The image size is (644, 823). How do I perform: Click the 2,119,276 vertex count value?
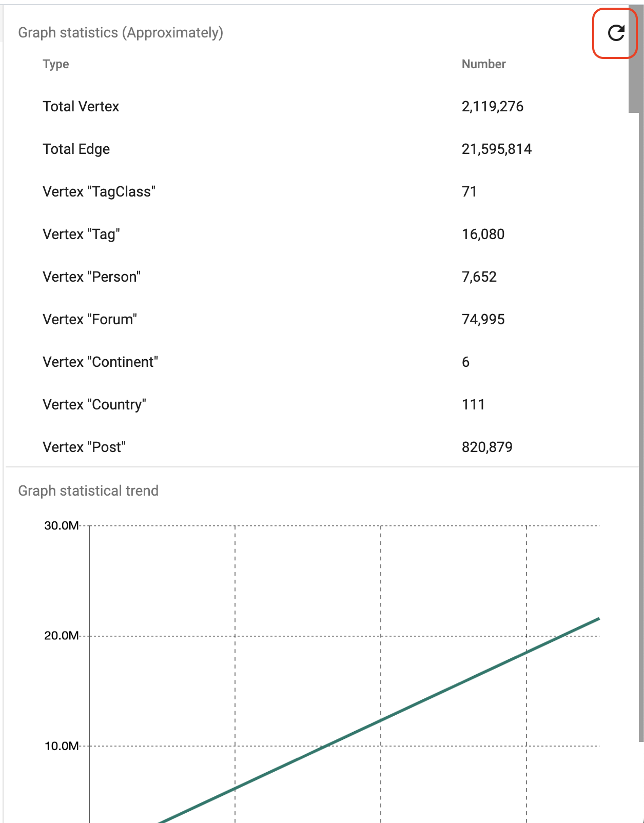pos(492,107)
